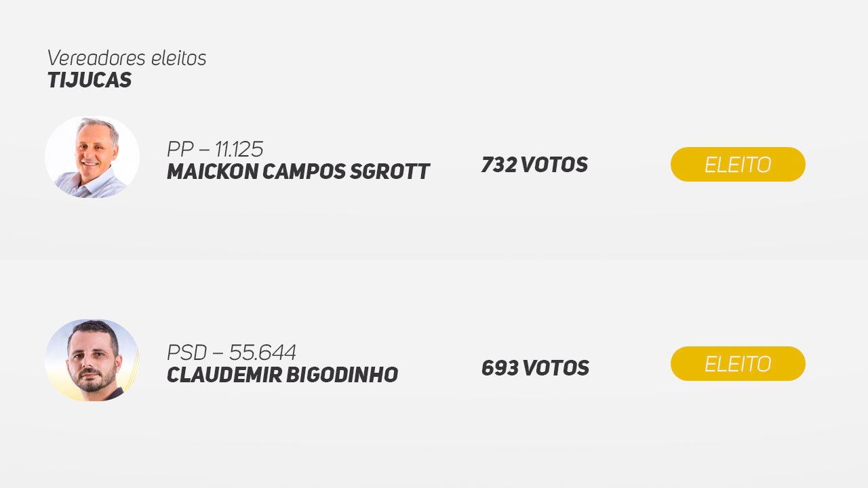This screenshot has width=868, height=488.
Task: Click the word SGROTT in the first name
Action: (390, 172)
